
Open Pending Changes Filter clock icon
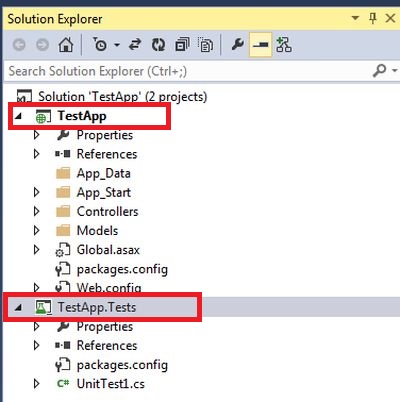[100, 44]
